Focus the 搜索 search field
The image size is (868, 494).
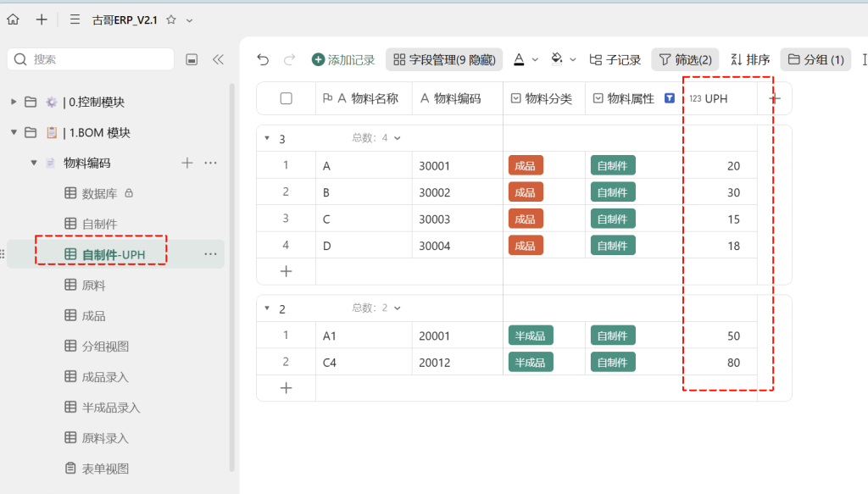(91, 59)
